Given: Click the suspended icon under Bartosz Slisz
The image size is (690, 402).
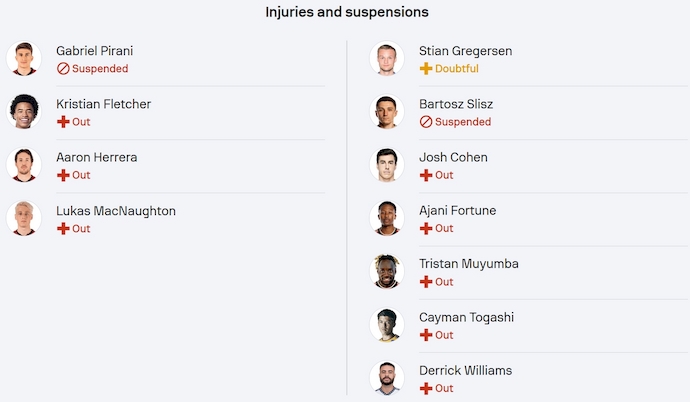Looking at the screenshot, I should [425, 122].
